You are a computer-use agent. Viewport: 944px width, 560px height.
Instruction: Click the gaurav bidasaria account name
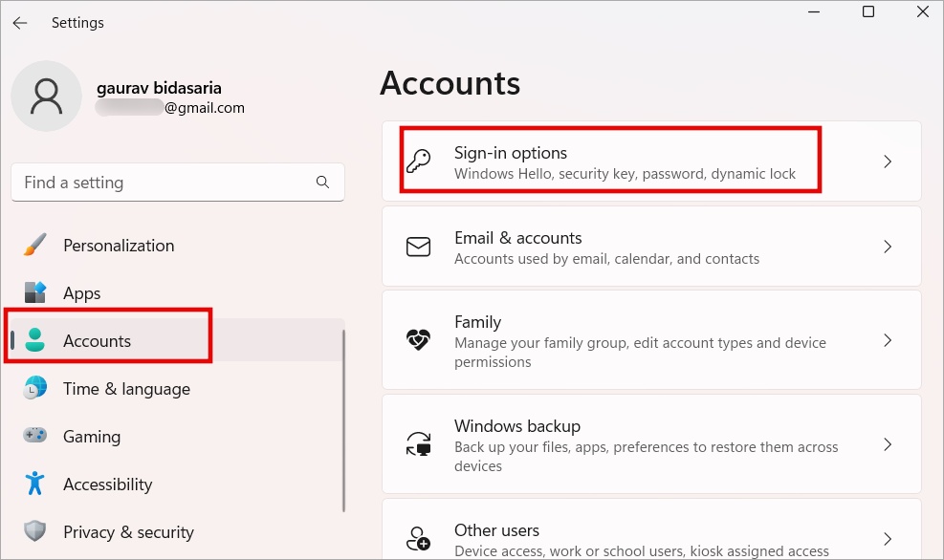click(159, 88)
